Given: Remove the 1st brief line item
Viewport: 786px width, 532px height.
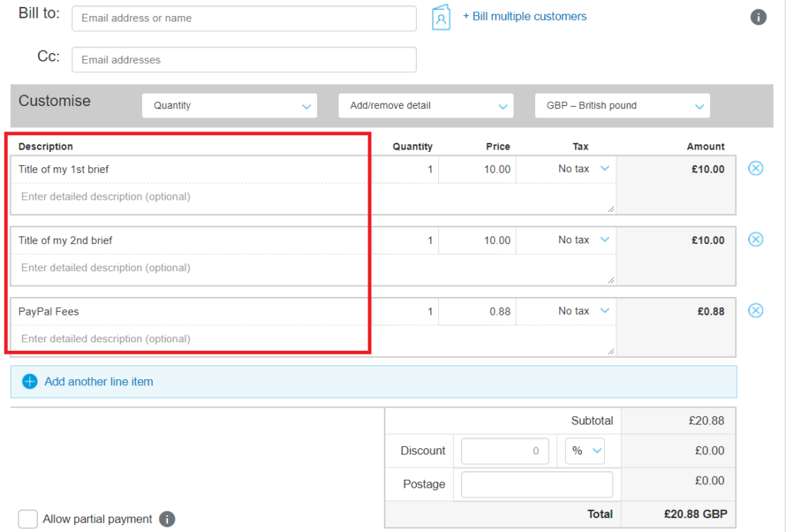Looking at the screenshot, I should [x=755, y=168].
